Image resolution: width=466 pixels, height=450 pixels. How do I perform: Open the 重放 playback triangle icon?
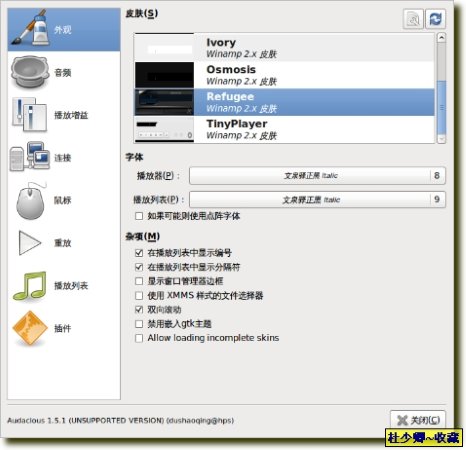coord(30,243)
